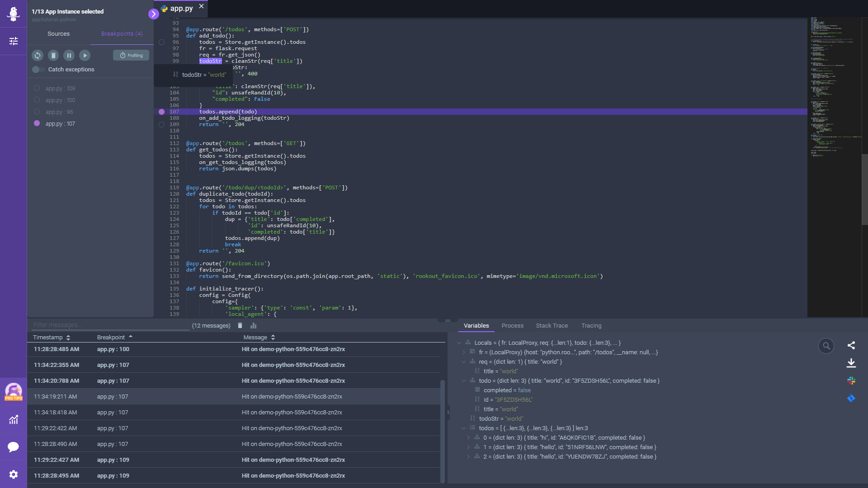Select the app.py : 107 breakpoint radio
This screenshot has width=868, height=488.
(x=37, y=123)
